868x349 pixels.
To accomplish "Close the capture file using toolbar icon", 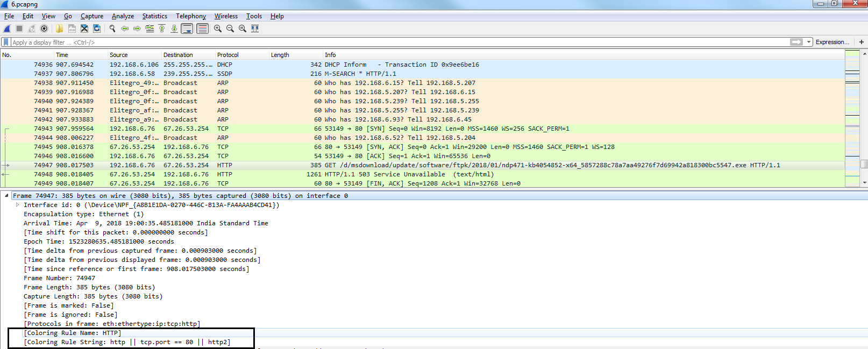I will [x=84, y=29].
